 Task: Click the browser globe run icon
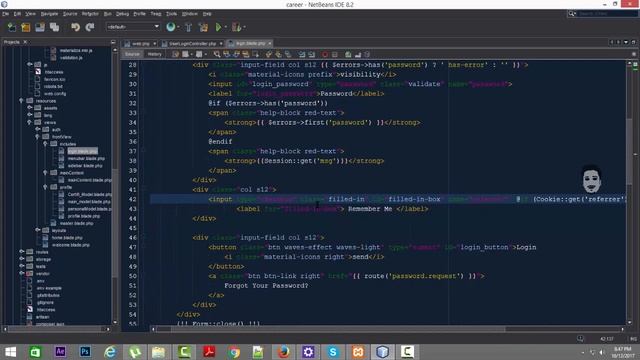(171, 27)
